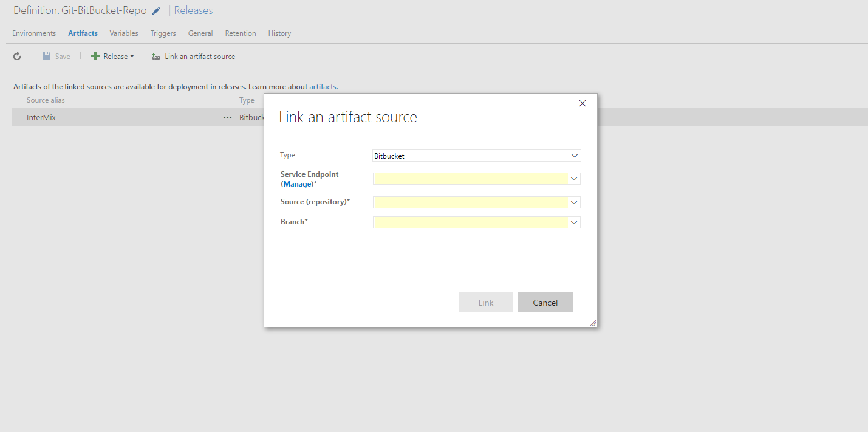Image resolution: width=868 pixels, height=432 pixels.
Task: Follow the artifacts learn more link
Action: tap(323, 87)
